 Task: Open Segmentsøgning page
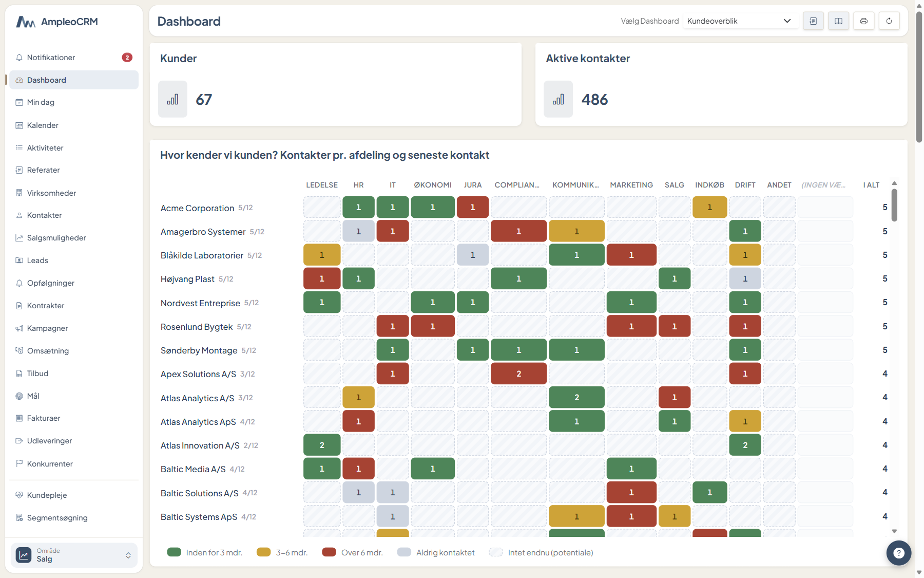[x=74, y=518]
